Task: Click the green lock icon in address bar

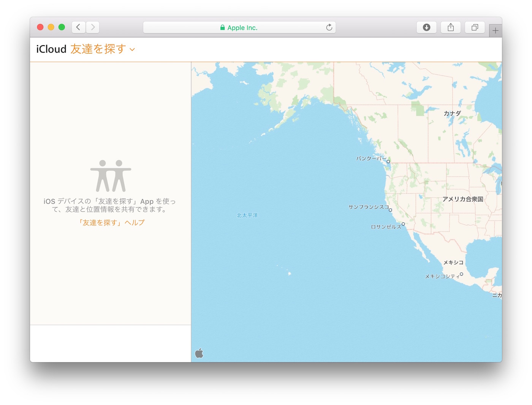Action: tap(223, 27)
